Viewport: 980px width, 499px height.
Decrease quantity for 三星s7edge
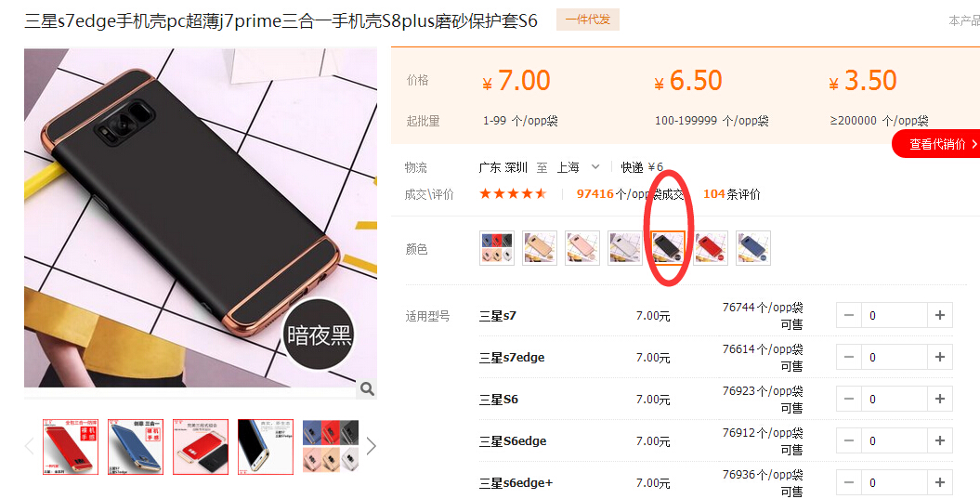pyautogui.click(x=849, y=357)
